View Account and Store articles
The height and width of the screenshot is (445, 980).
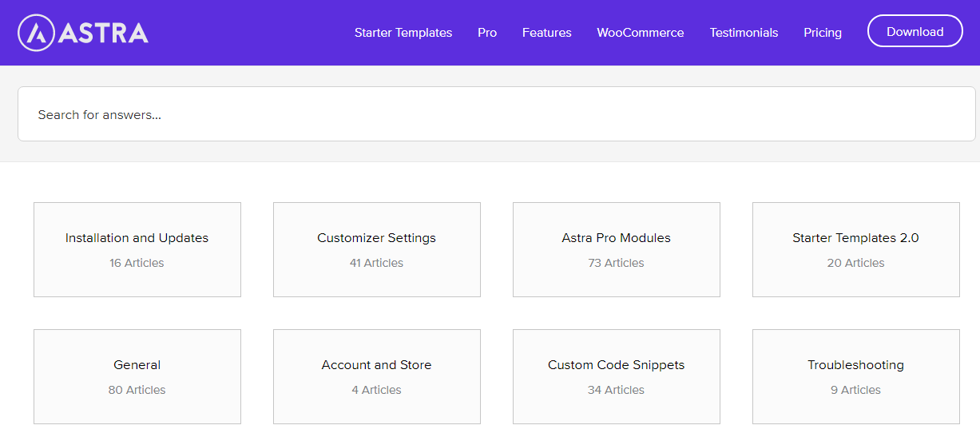point(377,376)
